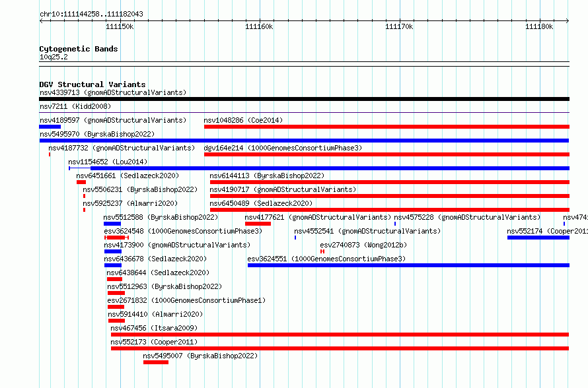Click the red nsv1048286 Coe2014 bar

[386, 127]
